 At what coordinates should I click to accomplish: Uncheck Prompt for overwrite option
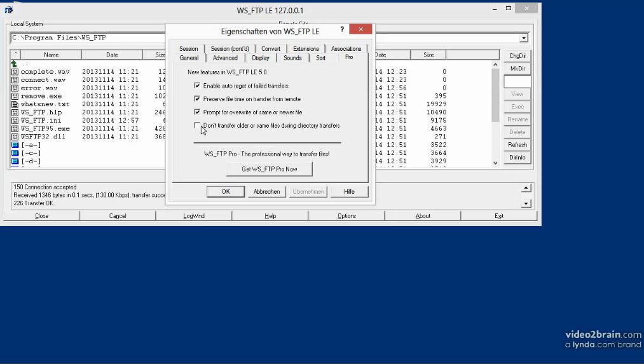pyautogui.click(x=197, y=112)
